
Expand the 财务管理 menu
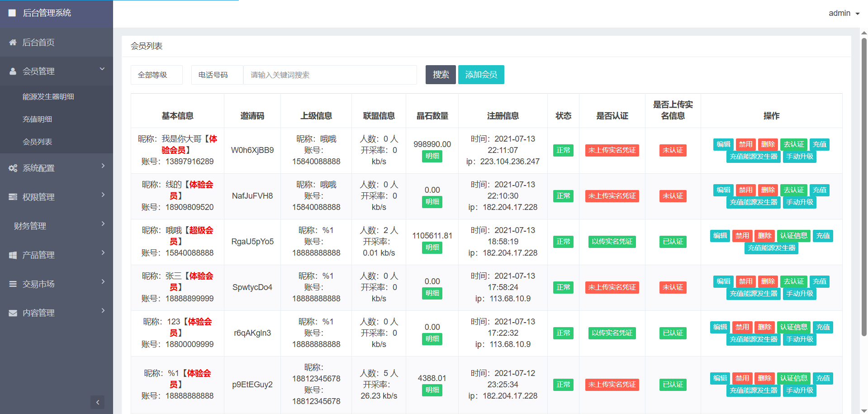coord(57,226)
